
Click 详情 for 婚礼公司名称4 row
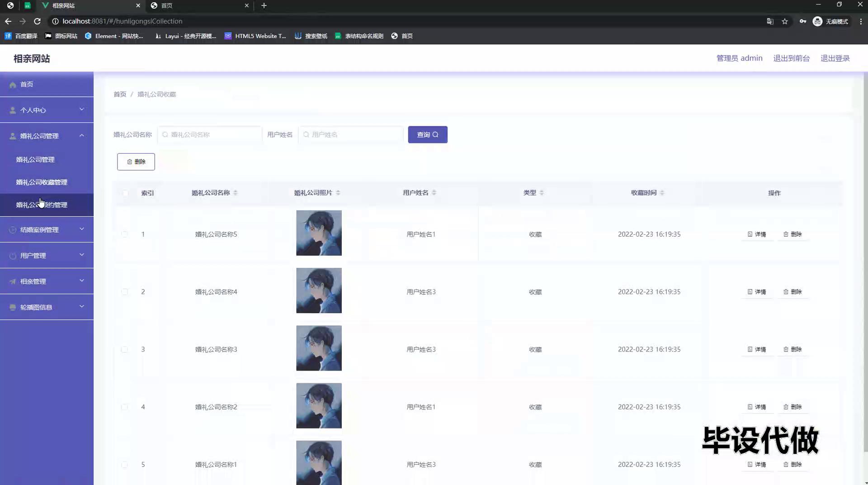click(x=757, y=292)
